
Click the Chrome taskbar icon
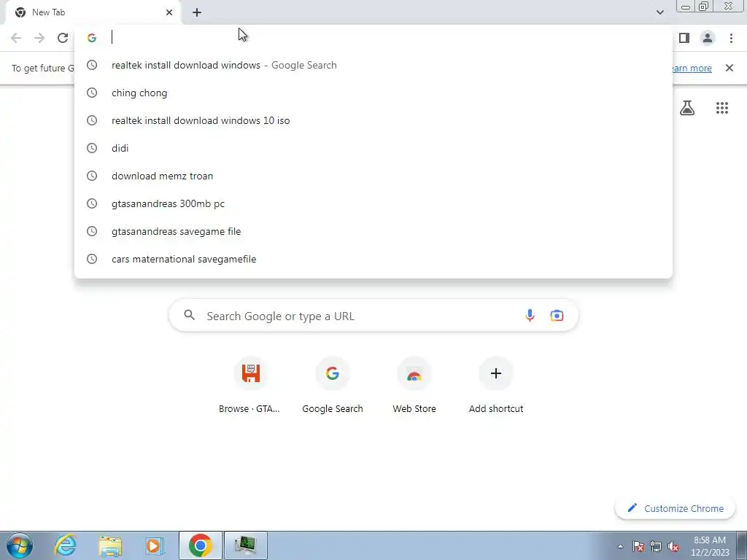click(201, 545)
